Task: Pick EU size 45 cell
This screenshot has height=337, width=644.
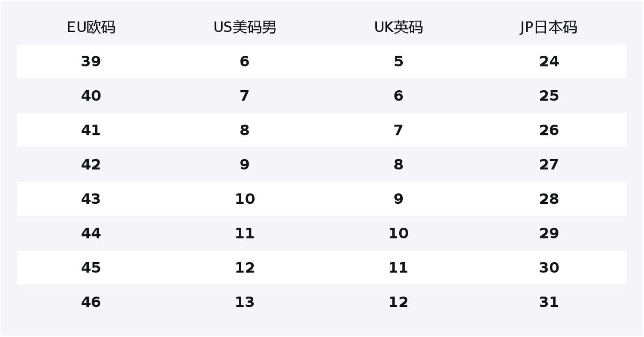Action: (x=91, y=268)
